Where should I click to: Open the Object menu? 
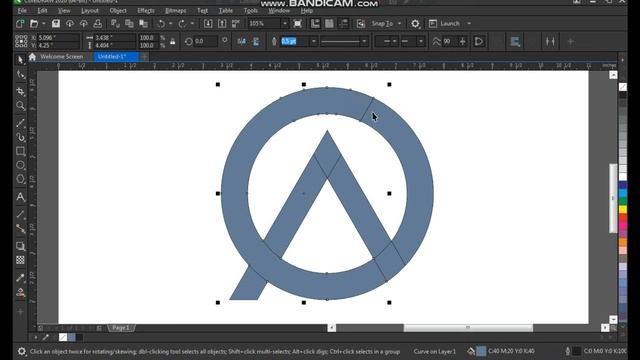pyautogui.click(x=118, y=11)
